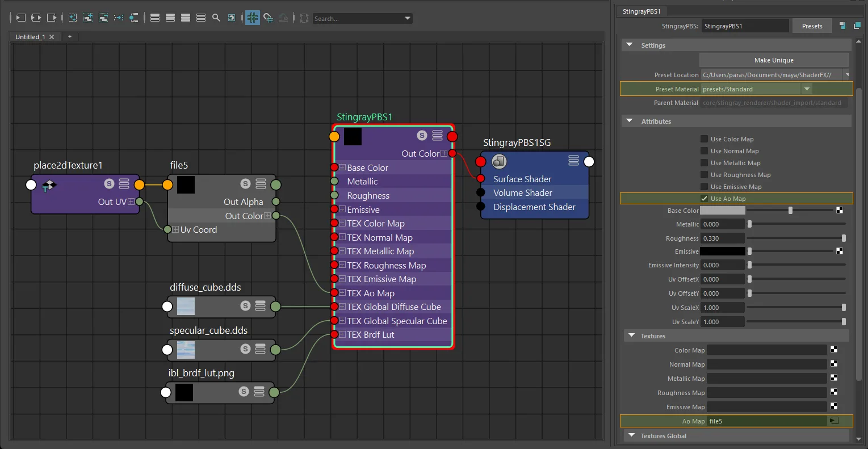Click the magnifier search icon in toolbar
Viewport: 868px width, 449px height.
(216, 18)
